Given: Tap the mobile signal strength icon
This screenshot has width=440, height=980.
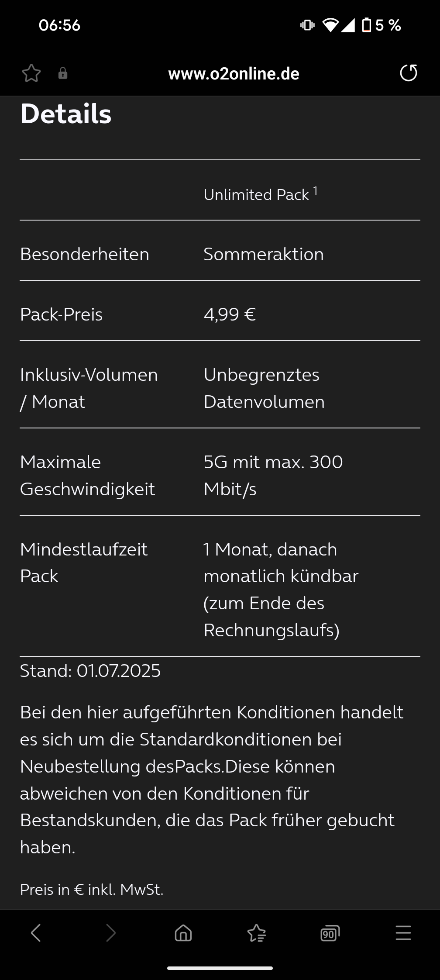Looking at the screenshot, I should 348,25.
